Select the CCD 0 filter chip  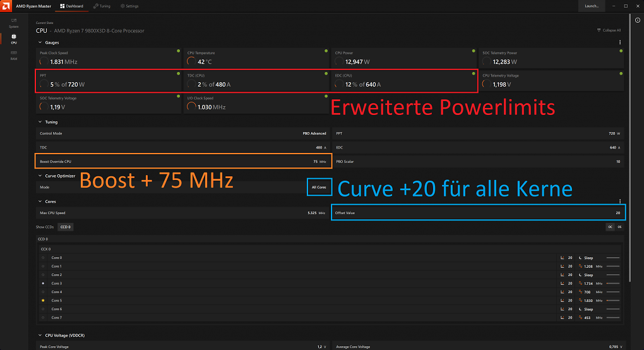65,227
